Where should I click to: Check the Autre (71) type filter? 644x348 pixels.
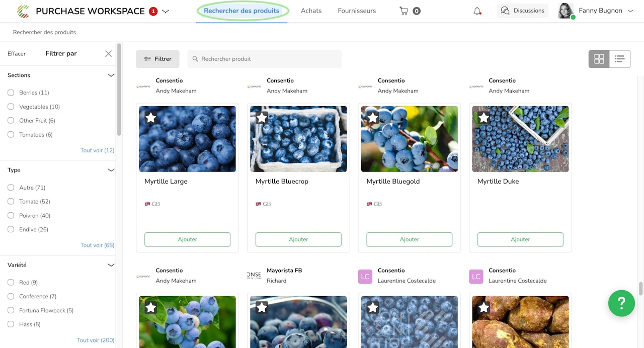coord(11,188)
